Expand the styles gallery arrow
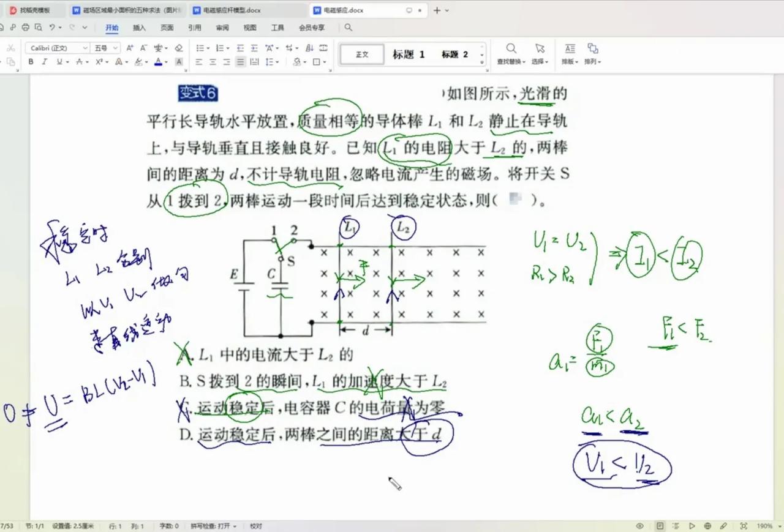The height and width of the screenshot is (532, 784). coord(482,62)
